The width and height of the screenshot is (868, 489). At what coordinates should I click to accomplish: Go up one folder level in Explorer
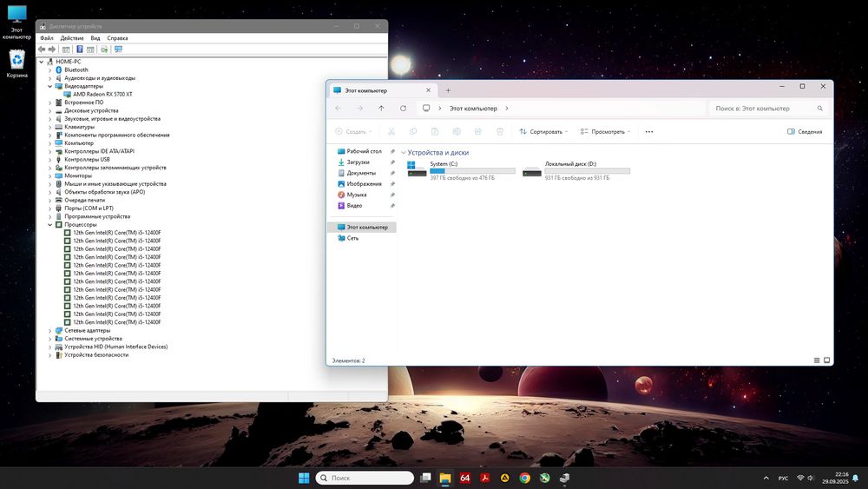[x=381, y=109]
